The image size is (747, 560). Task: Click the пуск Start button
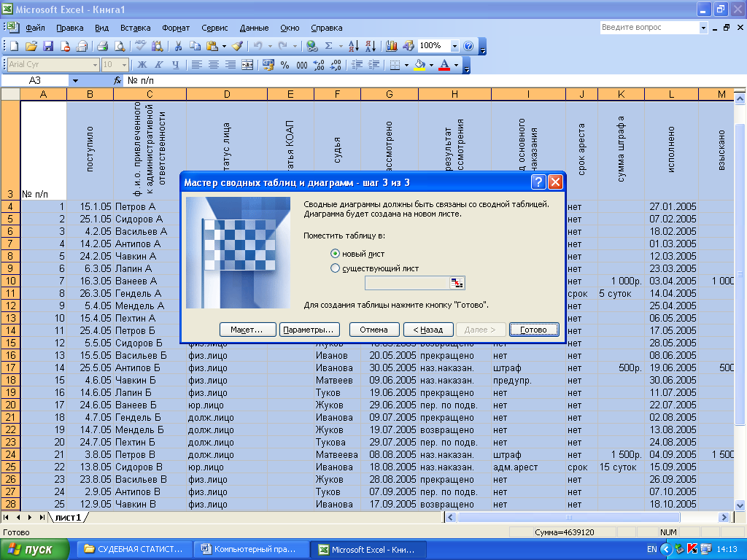pyautogui.click(x=34, y=550)
